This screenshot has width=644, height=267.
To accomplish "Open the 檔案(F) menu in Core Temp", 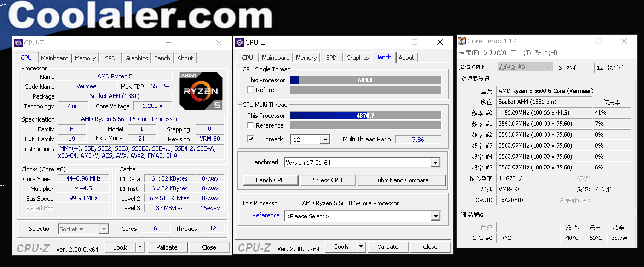I will click(469, 53).
